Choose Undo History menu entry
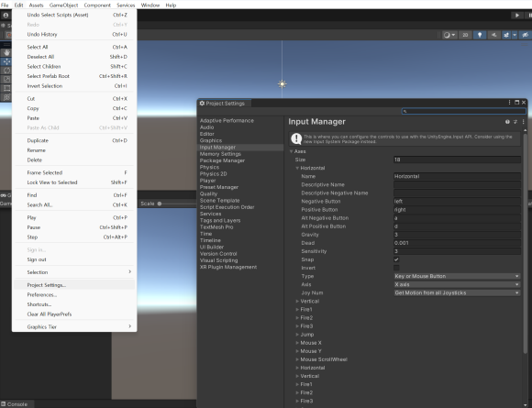 [x=74, y=34]
